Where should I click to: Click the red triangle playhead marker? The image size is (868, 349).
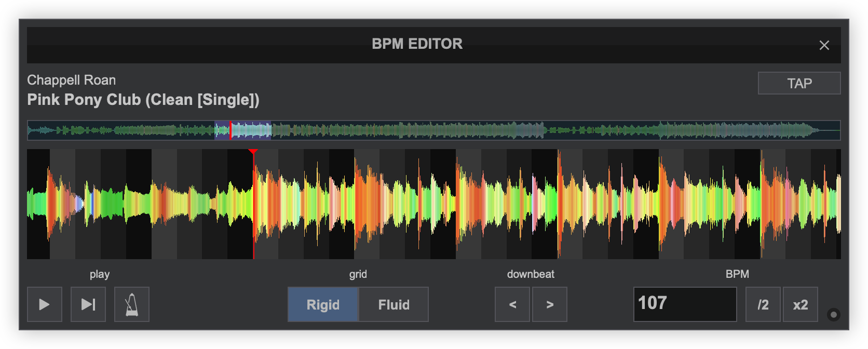tap(253, 152)
